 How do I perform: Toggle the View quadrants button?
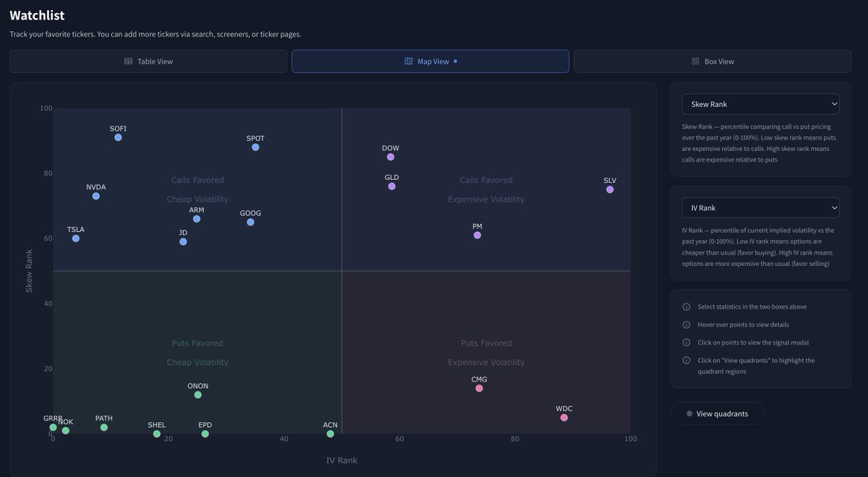point(717,413)
